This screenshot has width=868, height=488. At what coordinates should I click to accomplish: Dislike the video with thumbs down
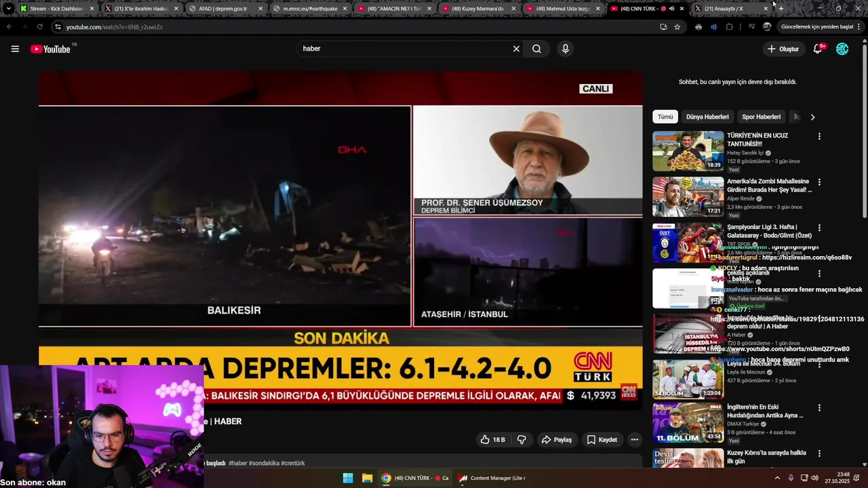(x=521, y=440)
